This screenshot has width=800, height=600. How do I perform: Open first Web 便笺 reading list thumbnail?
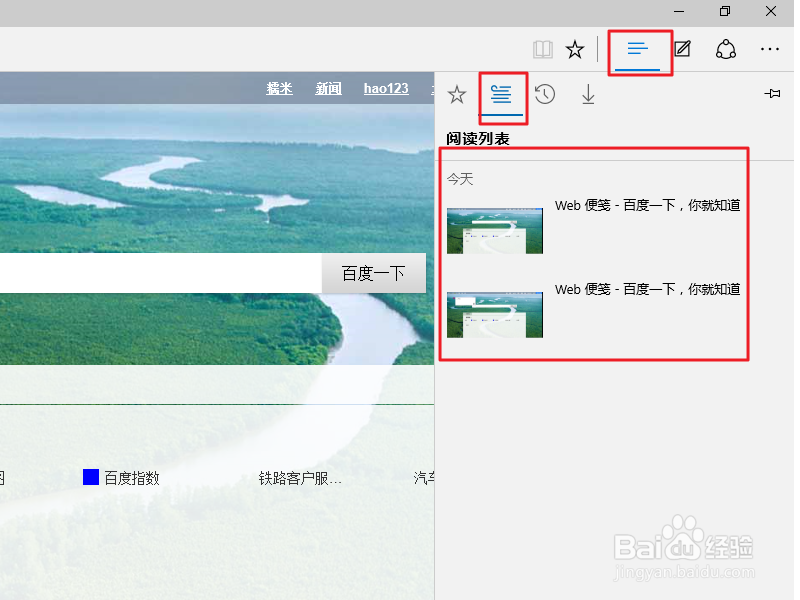(x=495, y=231)
